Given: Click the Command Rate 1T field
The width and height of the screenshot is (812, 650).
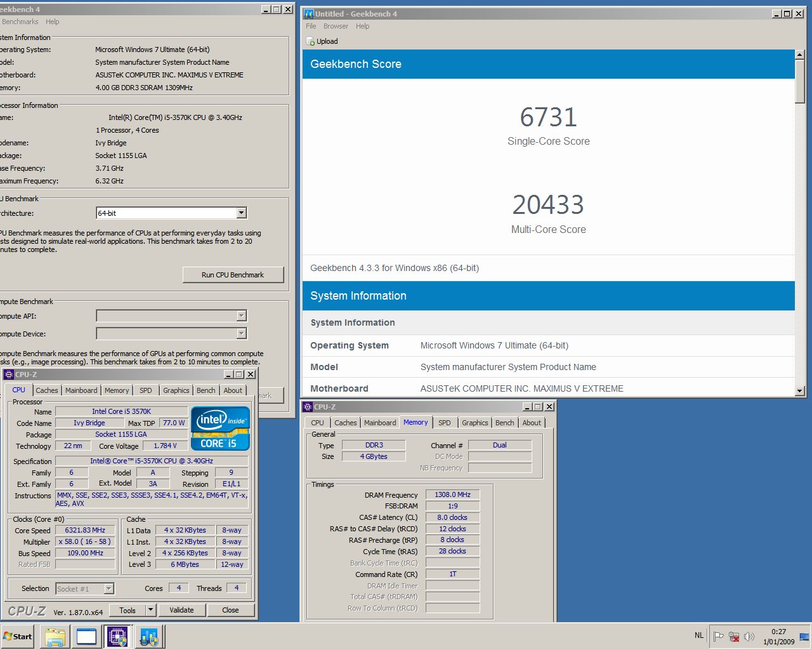Looking at the screenshot, I should click(x=452, y=574).
